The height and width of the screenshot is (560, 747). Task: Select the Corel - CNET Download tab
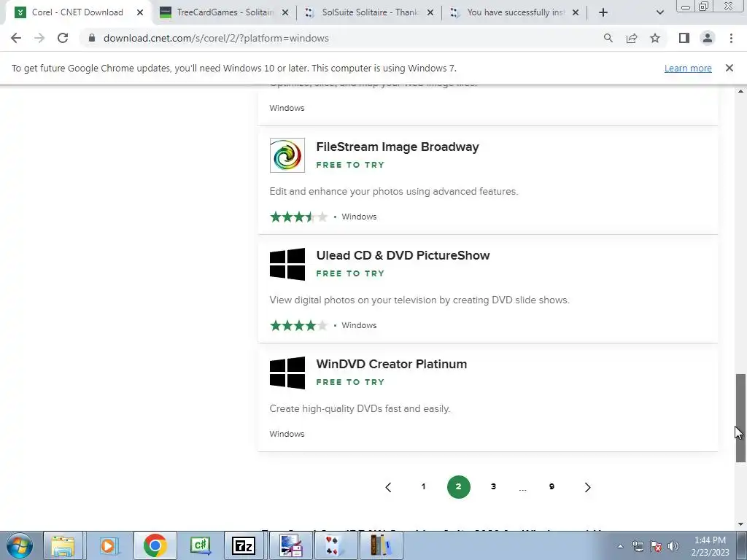[79, 12]
